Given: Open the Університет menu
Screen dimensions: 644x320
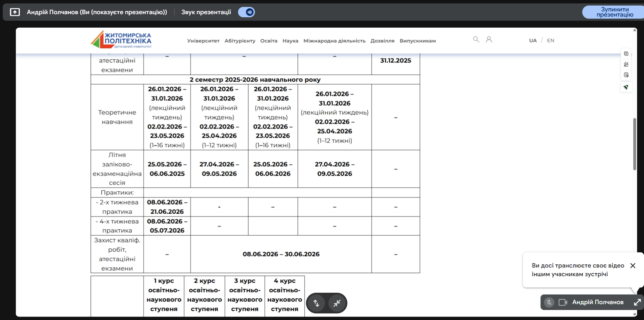Looking at the screenshot, I should [x=203, y=41].
